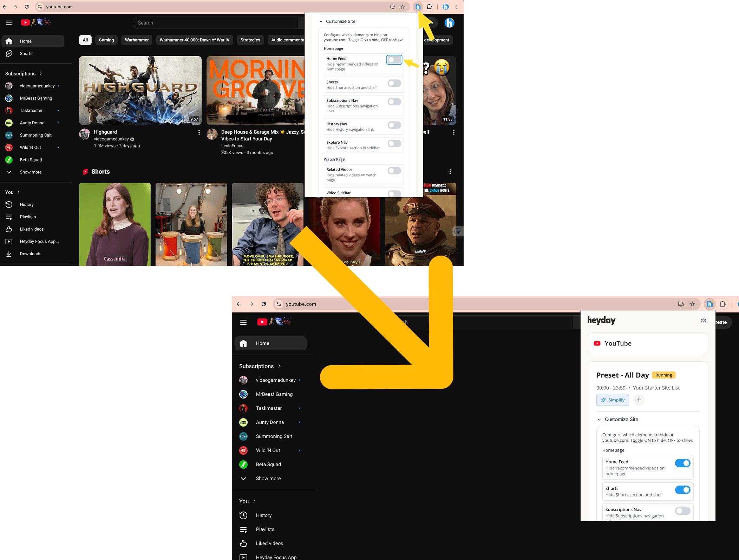Viewport: 739px width, 560px height.
Task: Enable the Related Videos toggle
Action: 394,171
